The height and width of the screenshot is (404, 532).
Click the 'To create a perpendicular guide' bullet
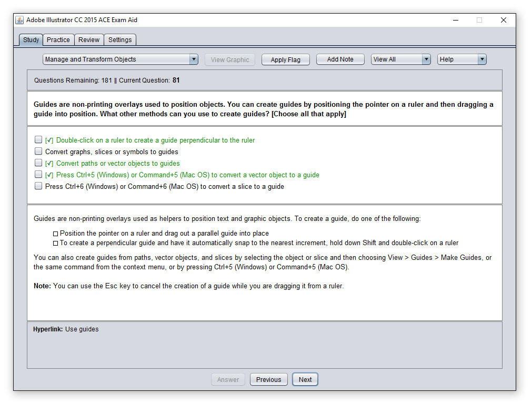(256, 243)
